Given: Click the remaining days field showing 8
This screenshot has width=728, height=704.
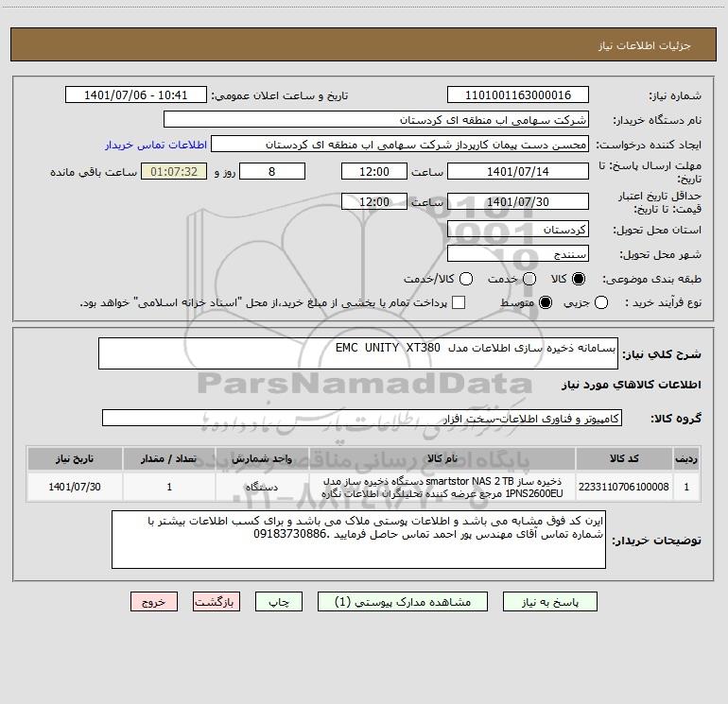Looking at the screenshot, I should (272, 172).
